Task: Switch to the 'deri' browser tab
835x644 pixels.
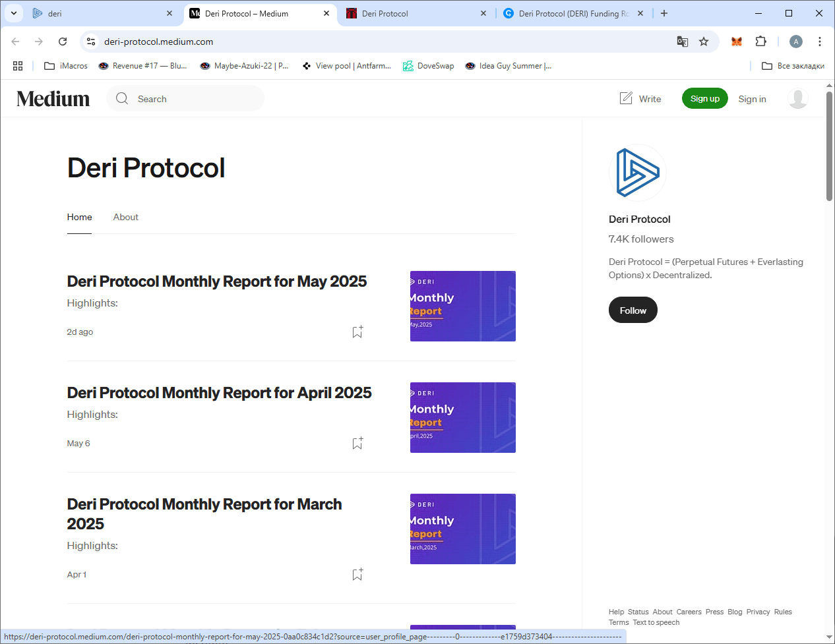Action: [x=104, y=13]
